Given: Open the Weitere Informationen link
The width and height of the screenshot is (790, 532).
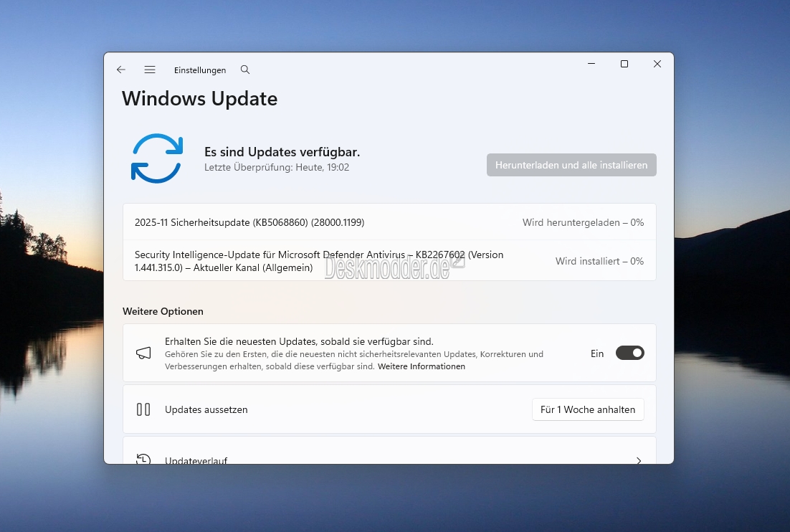Looking at the screenshot, I should 422,366.
